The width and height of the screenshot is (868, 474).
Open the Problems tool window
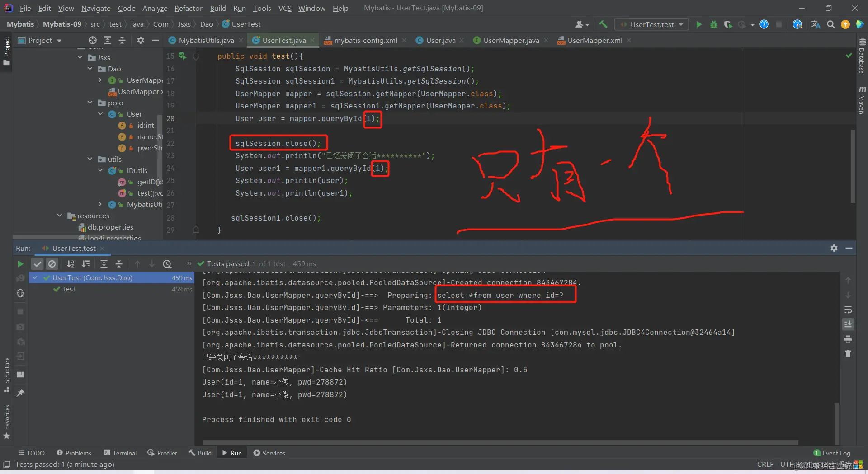pyautogui.click(x=74, y=453)
